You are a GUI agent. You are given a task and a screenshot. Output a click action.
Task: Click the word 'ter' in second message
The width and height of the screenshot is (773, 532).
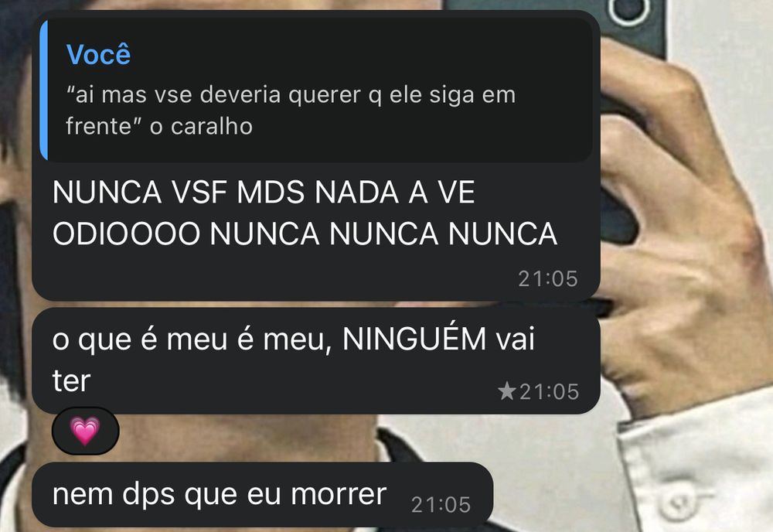(x=71, y=381)
